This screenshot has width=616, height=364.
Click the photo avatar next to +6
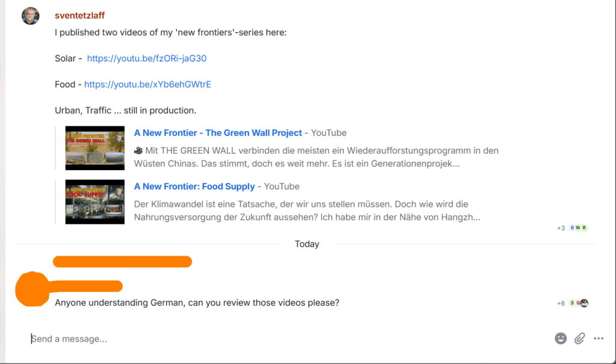pos(585,303)
